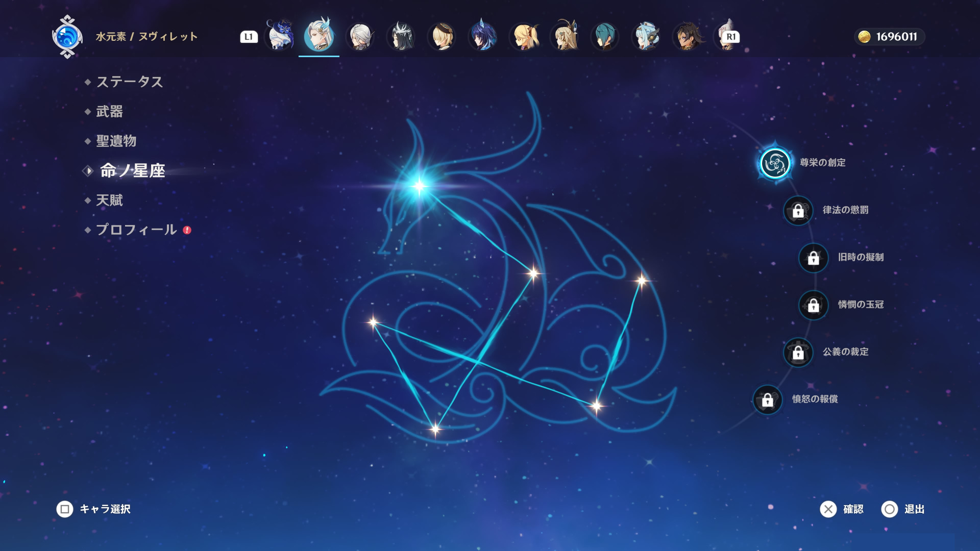Image resolution: width=980 pixels, height=551 pixels.
Task: Switch to next character with R1
Action: click(x=731, y=37)
